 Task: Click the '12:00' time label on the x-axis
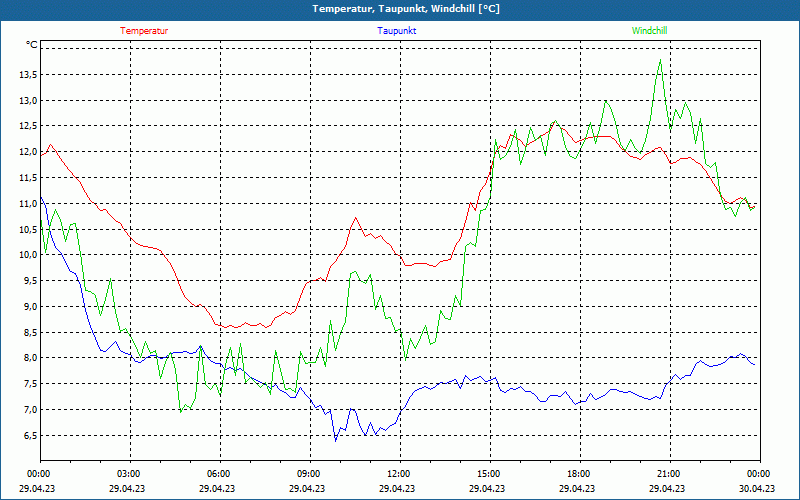(397, 474)
